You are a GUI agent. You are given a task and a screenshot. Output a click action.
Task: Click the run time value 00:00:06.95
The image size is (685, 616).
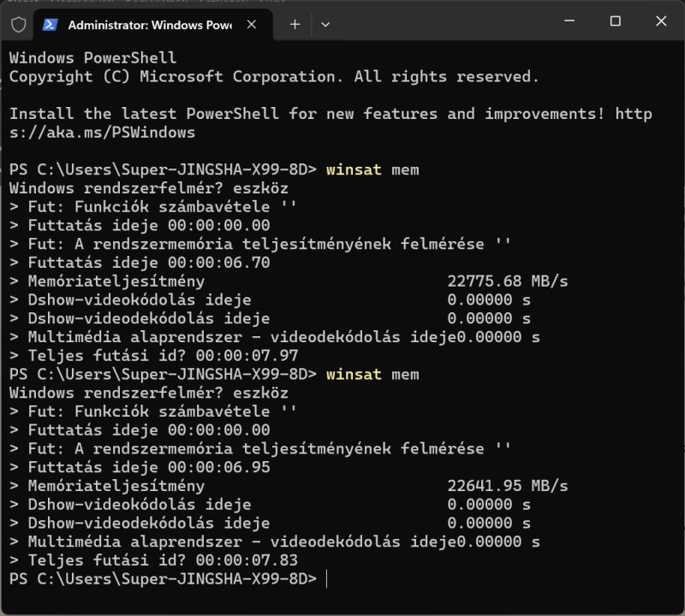point(219,467)
